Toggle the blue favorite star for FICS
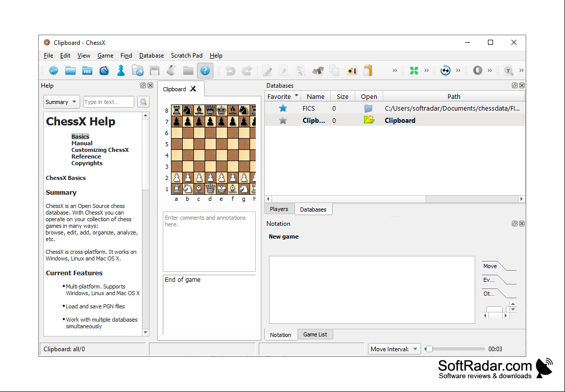The height and width of the screenshot is (392, 565). [x=283, y=108]
